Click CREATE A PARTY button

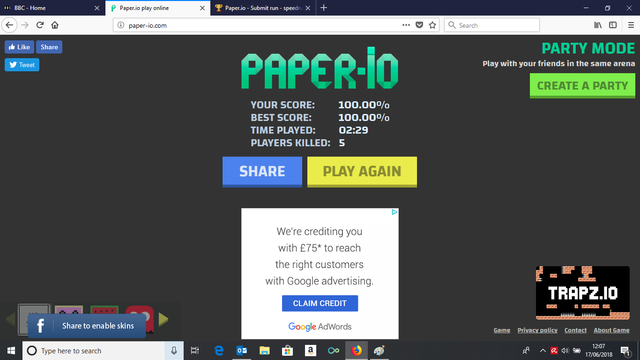[582, 86]
